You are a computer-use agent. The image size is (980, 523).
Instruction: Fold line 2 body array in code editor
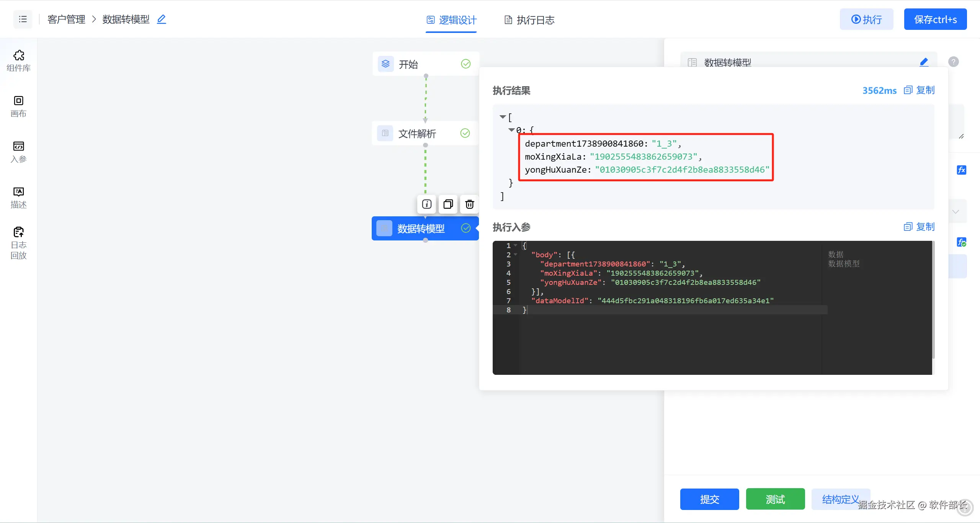click(x=516, y=255)
